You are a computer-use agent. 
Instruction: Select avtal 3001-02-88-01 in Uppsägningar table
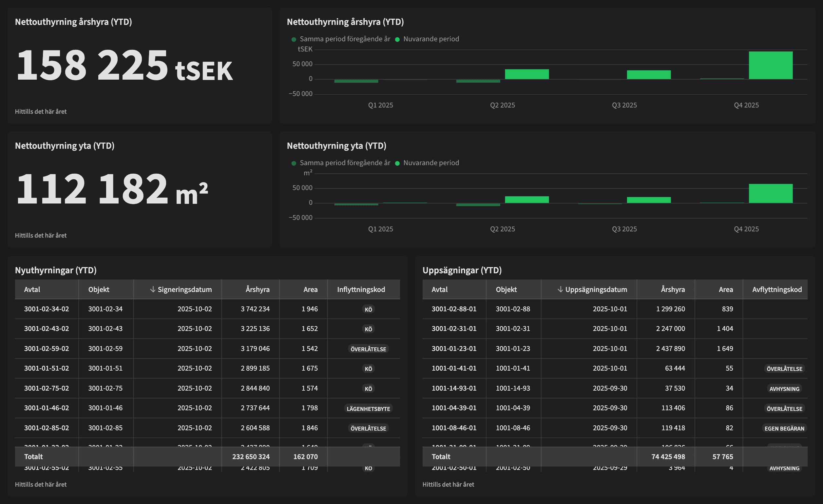click(x=453, y=309)
